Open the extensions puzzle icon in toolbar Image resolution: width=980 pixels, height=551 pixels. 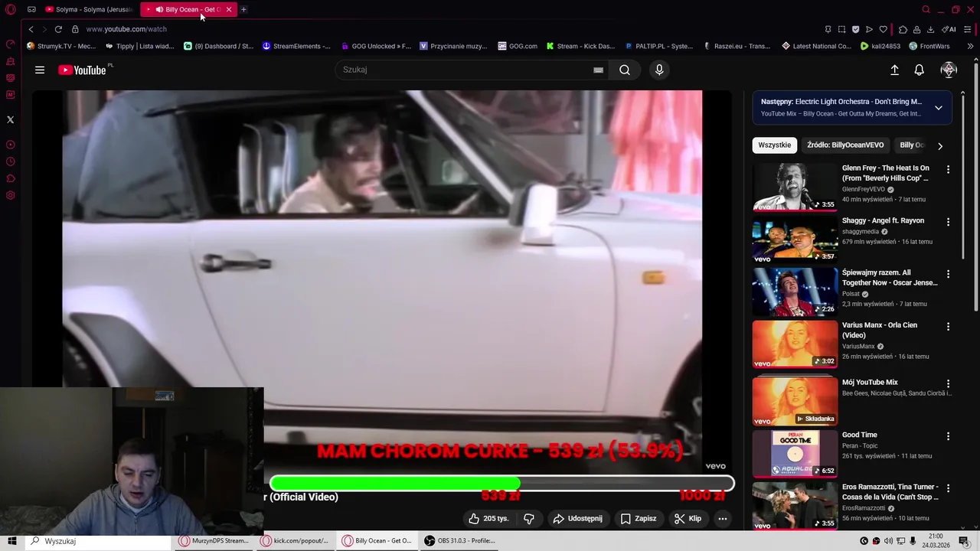point(903,29)
